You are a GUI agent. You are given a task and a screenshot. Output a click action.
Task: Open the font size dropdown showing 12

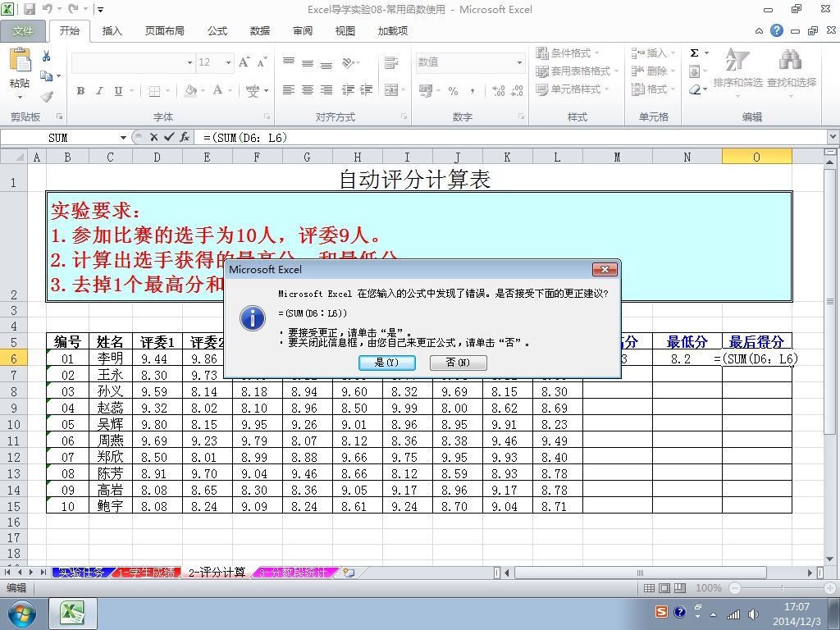tap(228, 62)
